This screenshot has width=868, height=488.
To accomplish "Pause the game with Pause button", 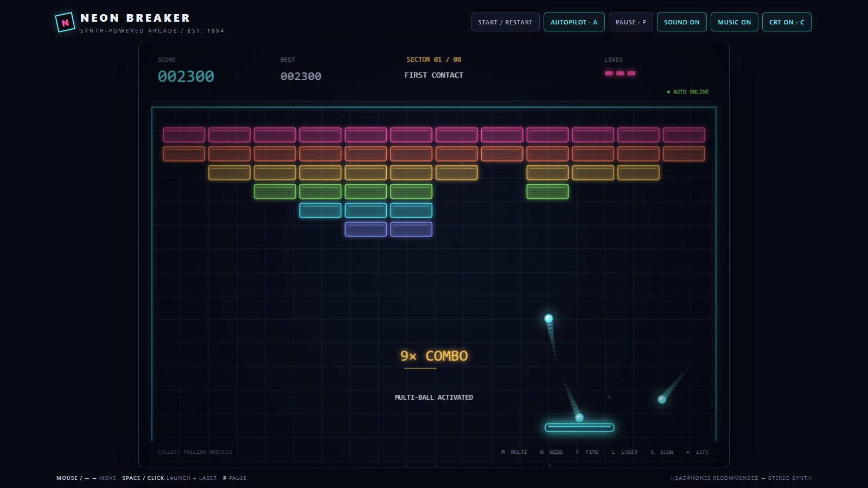I will point(630,22).
